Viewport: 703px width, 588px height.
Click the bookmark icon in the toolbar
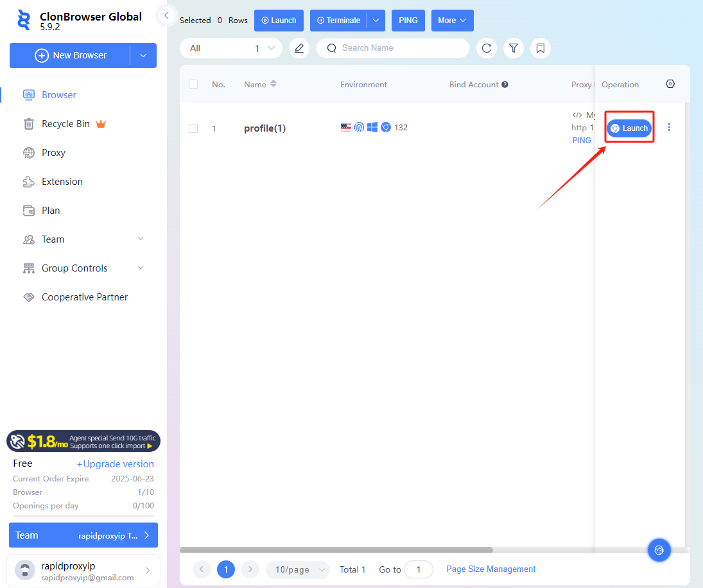[x=541, y=48]
